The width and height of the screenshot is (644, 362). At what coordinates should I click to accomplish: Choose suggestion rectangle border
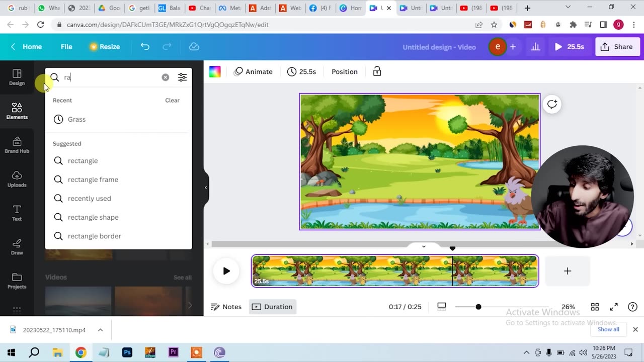(119, 236)
